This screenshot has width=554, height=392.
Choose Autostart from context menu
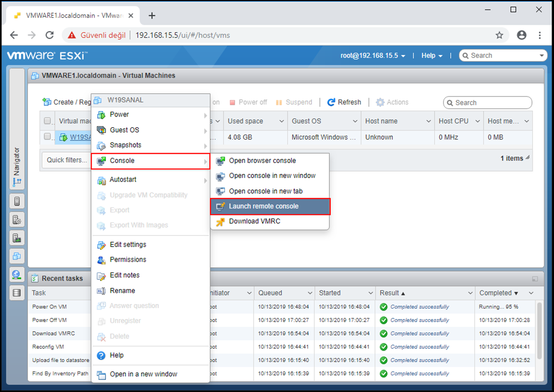150,180
